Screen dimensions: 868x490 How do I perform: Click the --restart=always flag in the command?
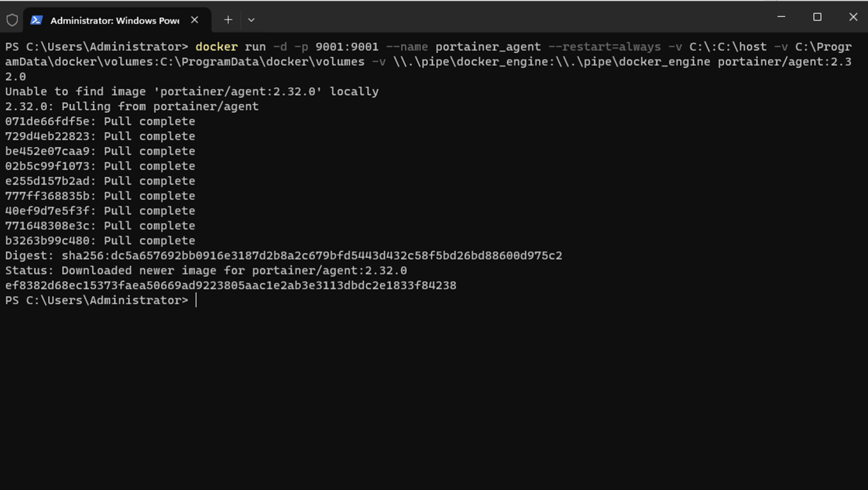click(604, 47)
